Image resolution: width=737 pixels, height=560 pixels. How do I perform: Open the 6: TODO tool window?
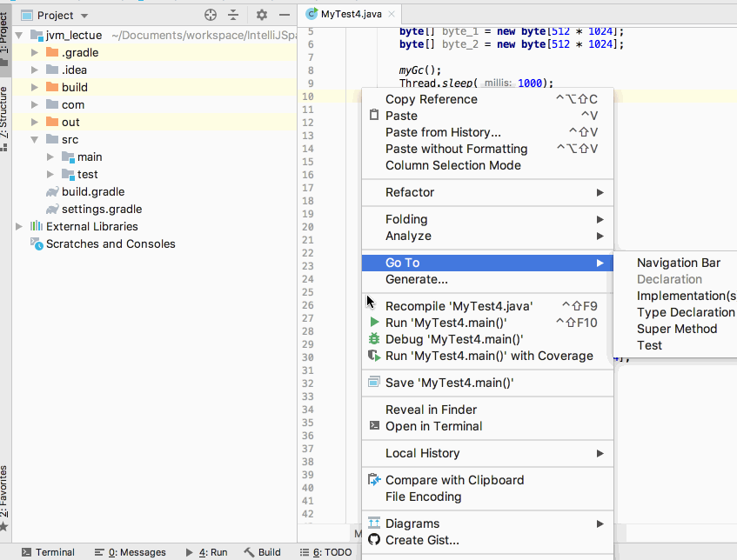click(326, 552)
